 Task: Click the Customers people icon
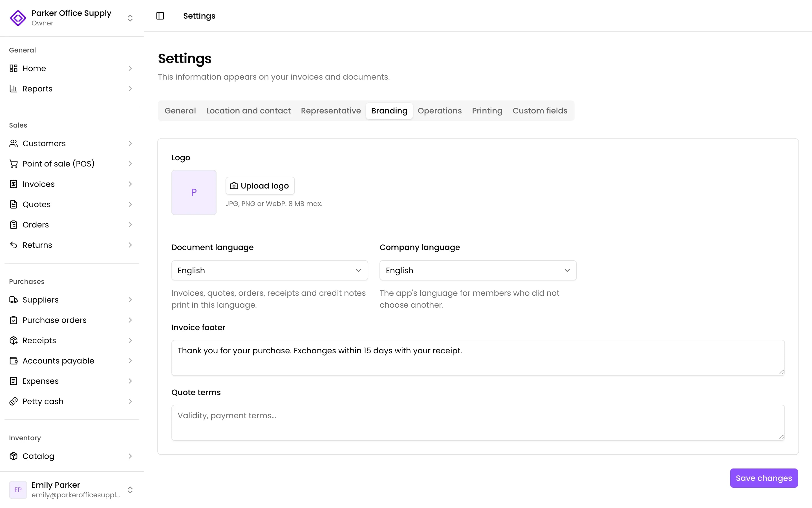(x=14, y=143)
